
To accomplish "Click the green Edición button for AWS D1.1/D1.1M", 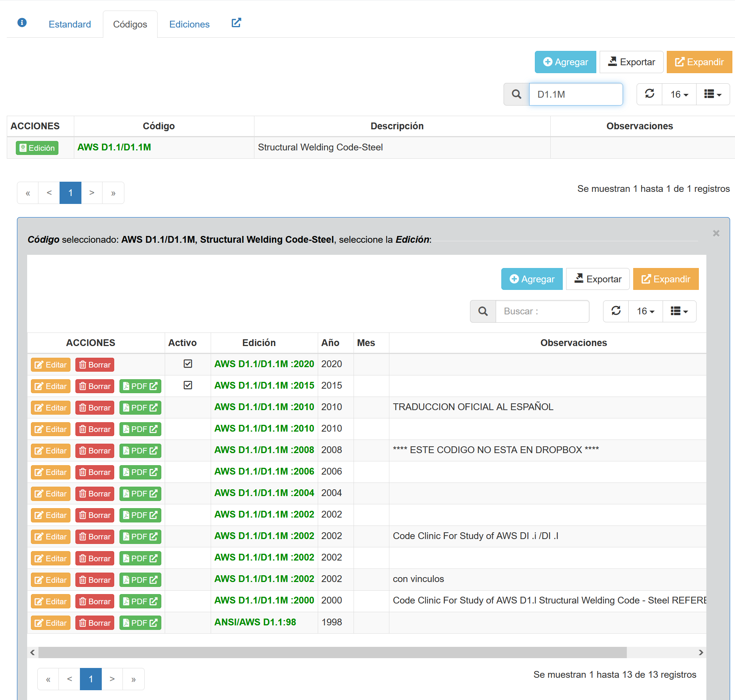I will [x=37, y=148].
